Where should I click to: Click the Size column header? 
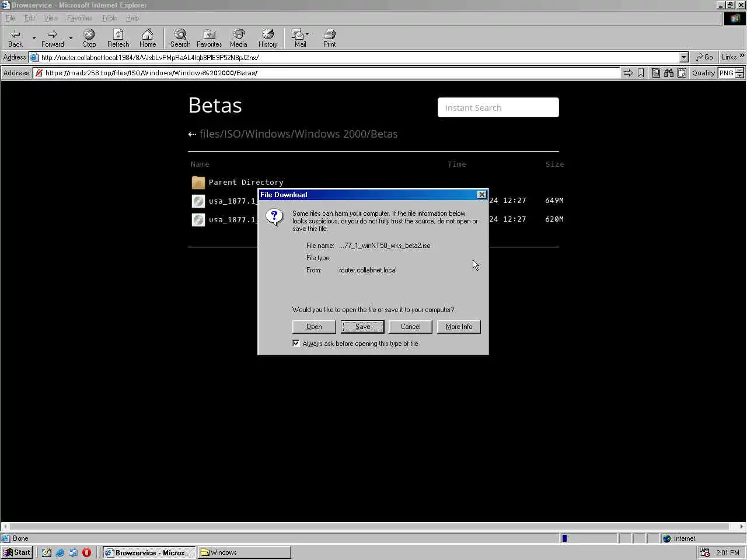tap(554, 164)
